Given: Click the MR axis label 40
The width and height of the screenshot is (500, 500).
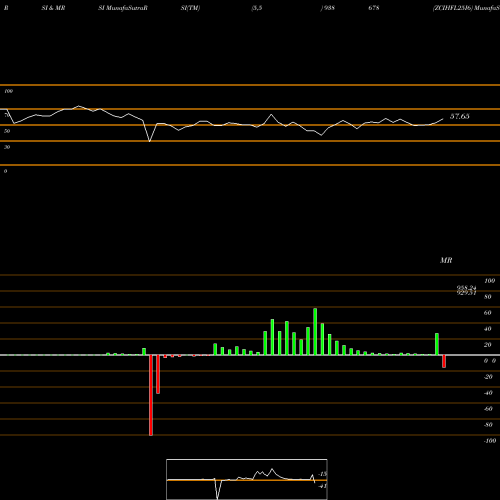Looking at the screenshot, I should point(488,329).
